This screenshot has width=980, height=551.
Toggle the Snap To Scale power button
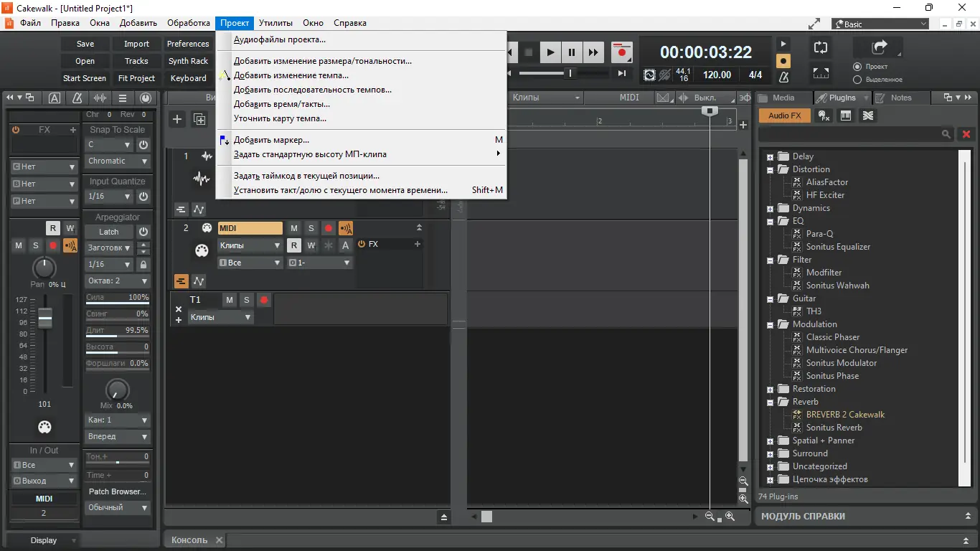[143, 144]
